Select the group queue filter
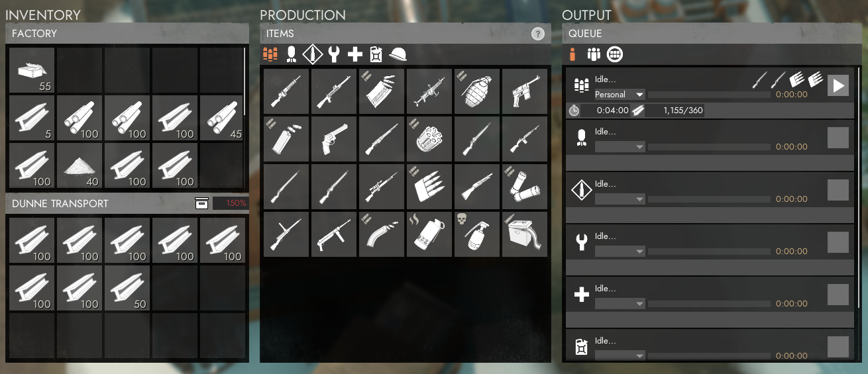This screenshot has width=868, height=374. point(594,54)
